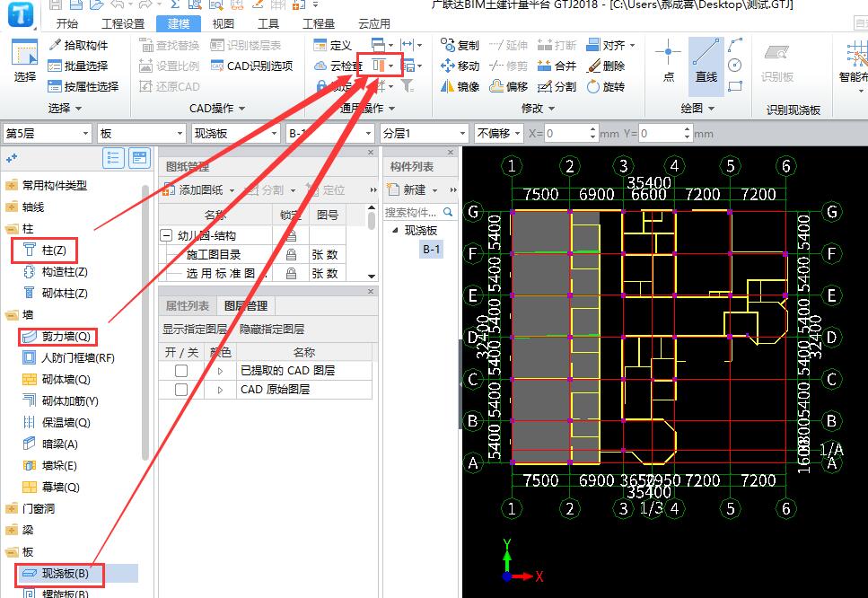Click the 按属性选择 tool

point(83,86)
